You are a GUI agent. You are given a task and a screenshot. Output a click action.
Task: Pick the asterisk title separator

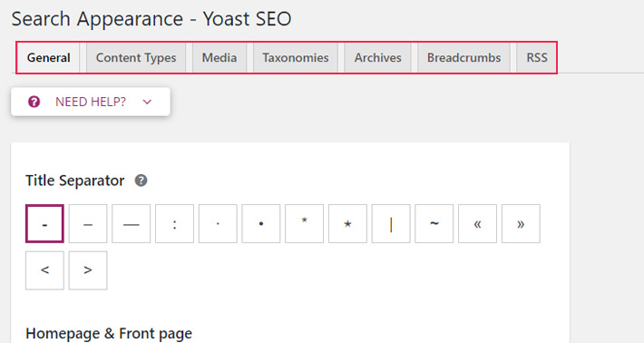point(305,224)
